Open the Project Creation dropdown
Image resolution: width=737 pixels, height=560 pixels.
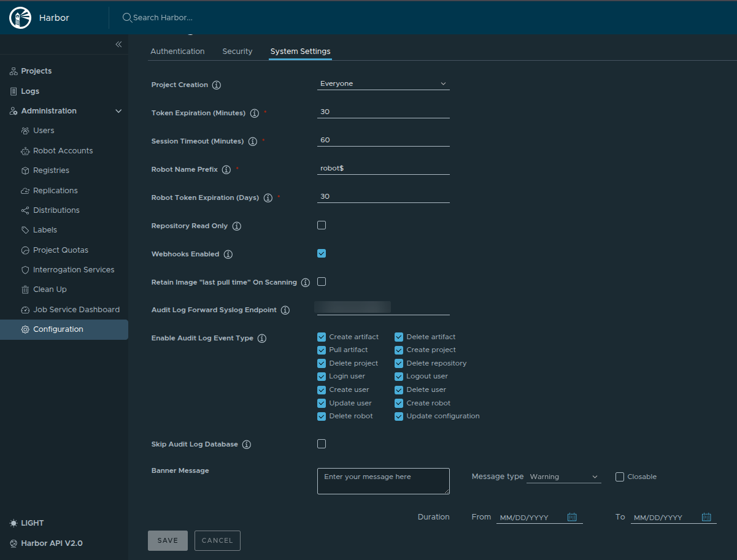click(384, 83)
